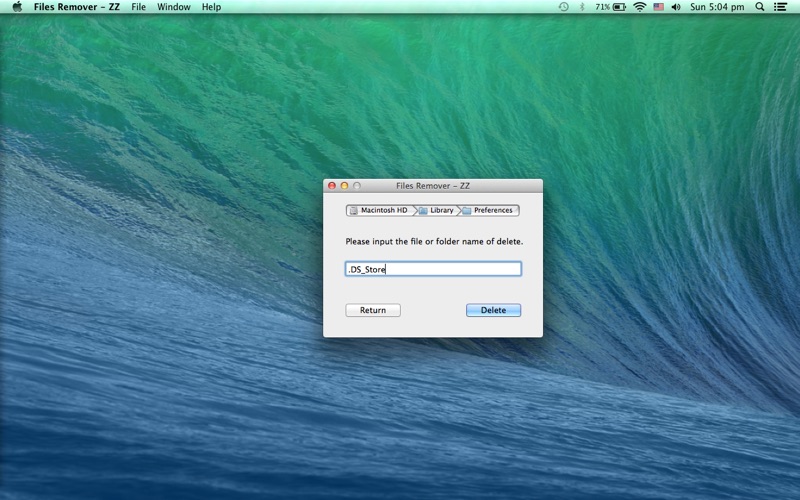The width and height of the screenshot is (800, 500).
Task: Click the volume speaker icon
Action: (676, 7)
